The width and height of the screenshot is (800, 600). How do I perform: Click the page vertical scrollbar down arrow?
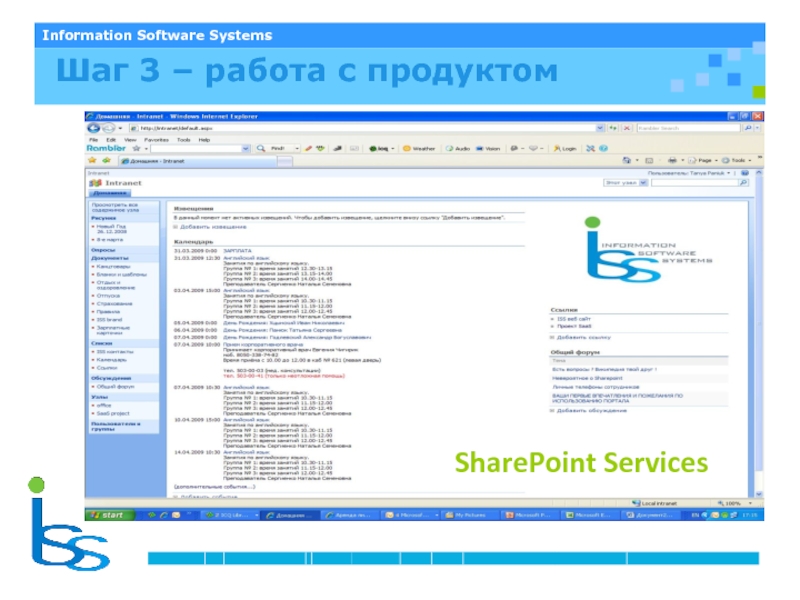coord(759,494)
